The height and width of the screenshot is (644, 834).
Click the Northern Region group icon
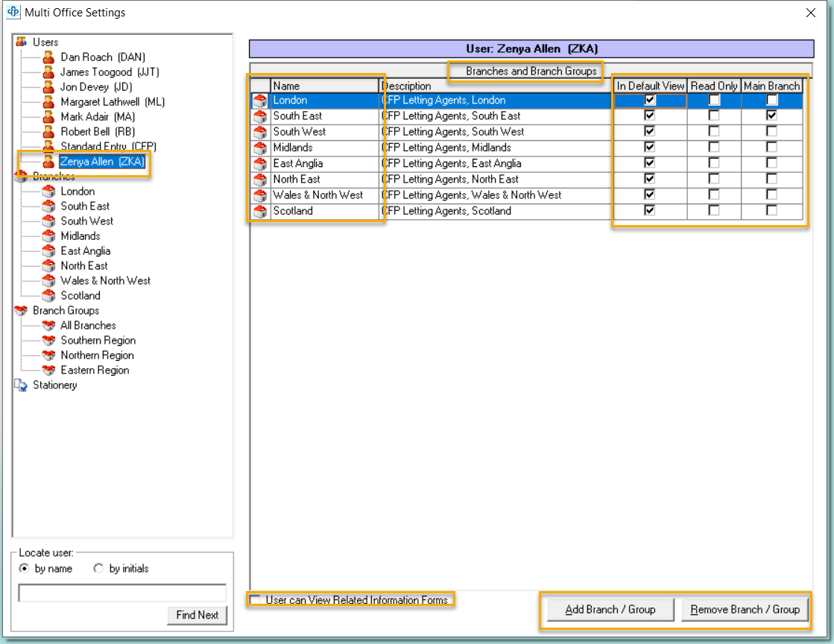[49, 355]
